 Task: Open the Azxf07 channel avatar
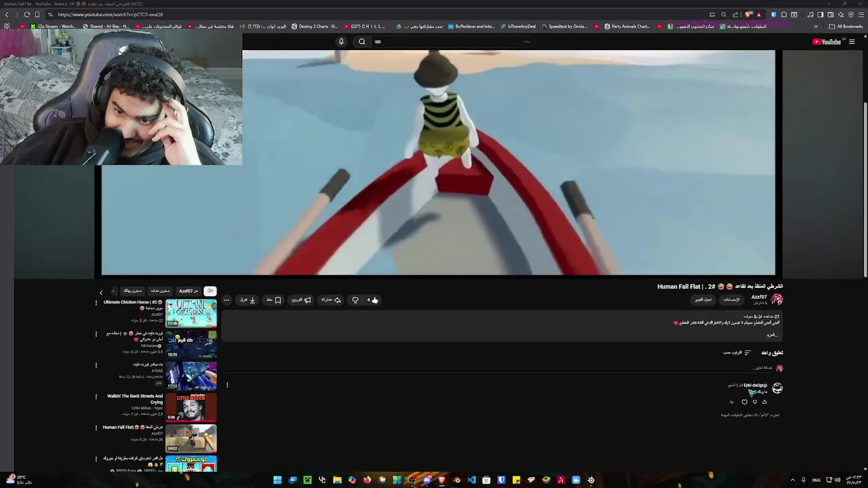(x=777, y=299)
